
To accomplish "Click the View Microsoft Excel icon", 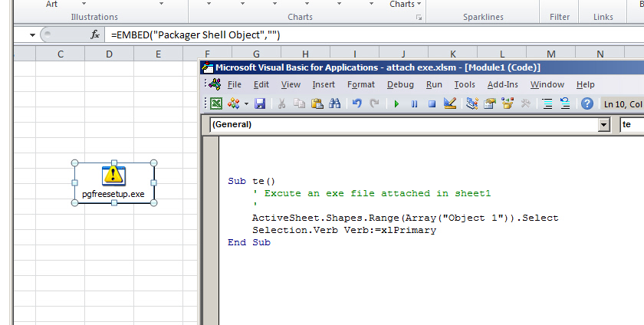I will point(217,103).
